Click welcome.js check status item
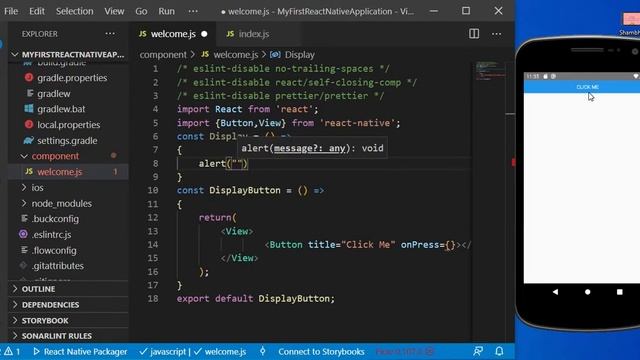This screenshot has height=360, width=640. (220, 351)
